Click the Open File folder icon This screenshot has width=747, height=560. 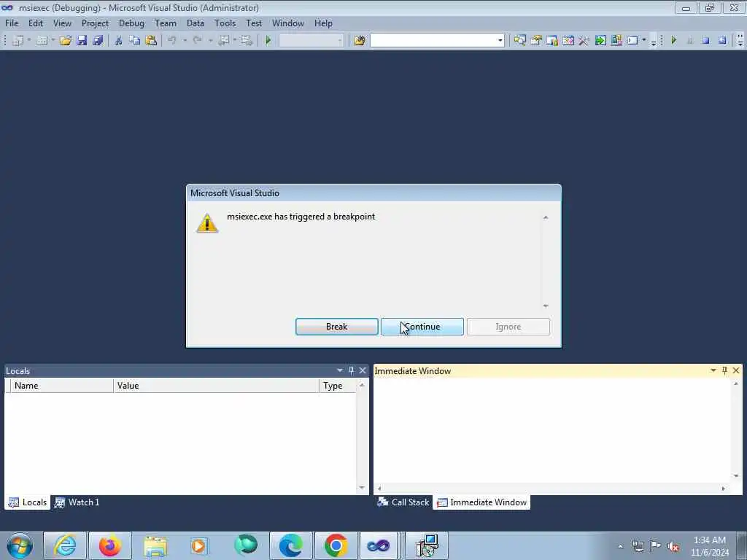(66, 41)
